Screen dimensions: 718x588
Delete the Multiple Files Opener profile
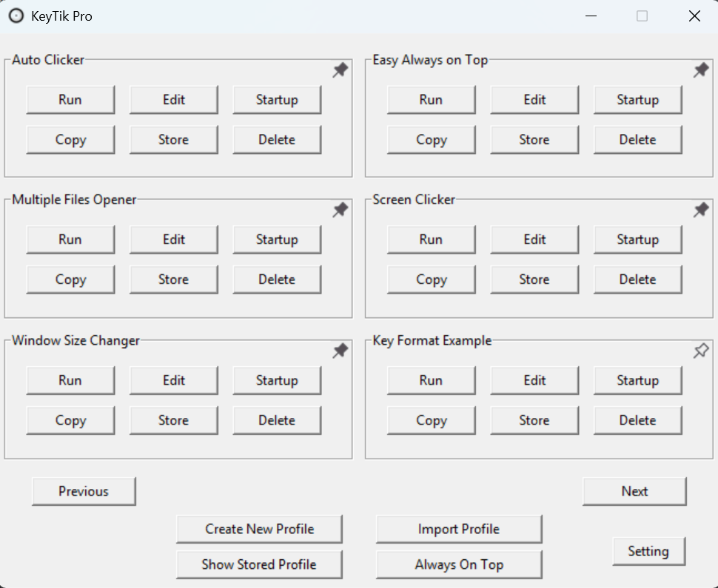(x=277, y=280)
